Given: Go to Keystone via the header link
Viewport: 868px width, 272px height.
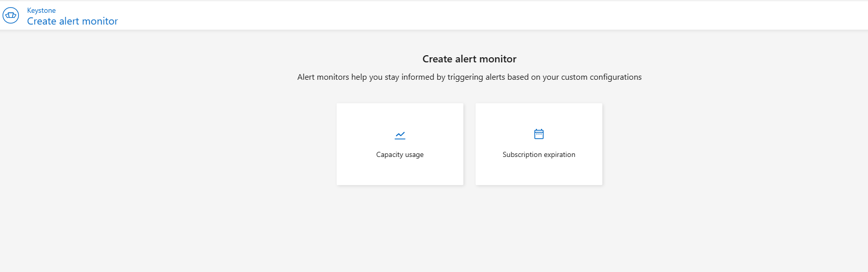Looking at the screenshot, I should [41, 10].
